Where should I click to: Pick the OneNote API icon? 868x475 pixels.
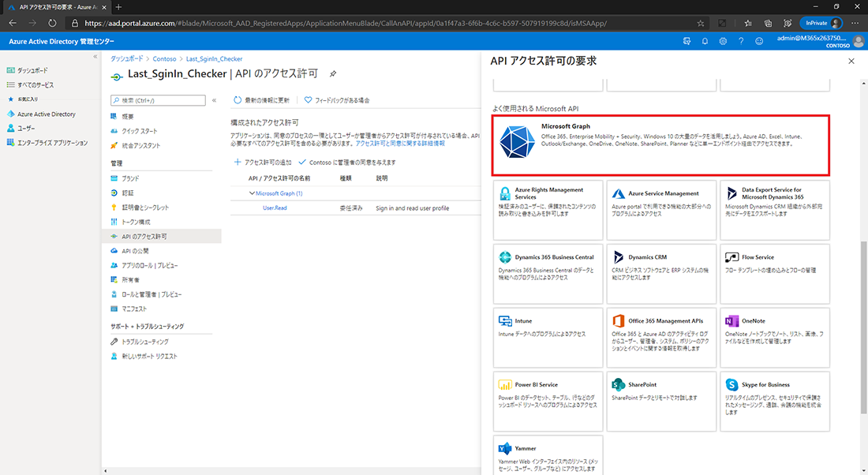point(731,320)
